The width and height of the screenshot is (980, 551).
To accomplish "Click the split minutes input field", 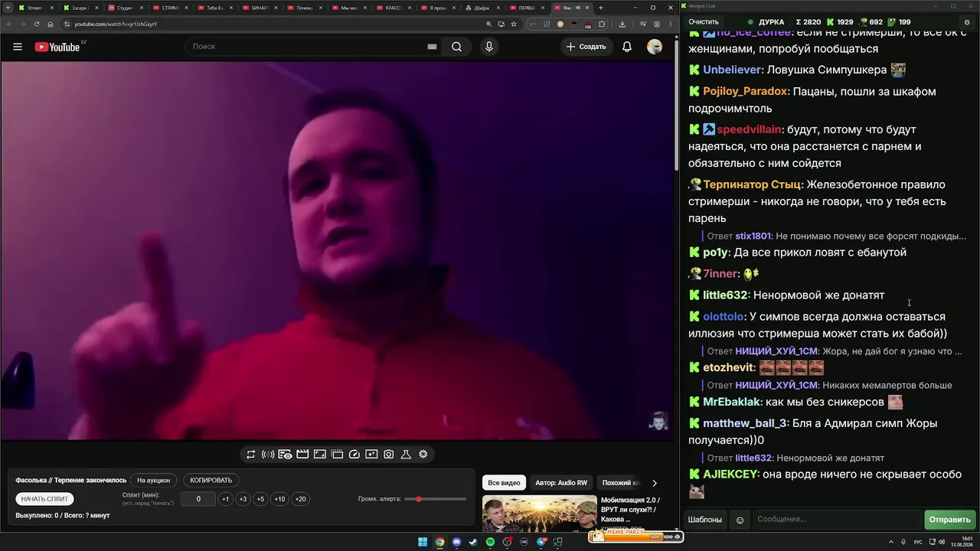I will pos(198,499).
